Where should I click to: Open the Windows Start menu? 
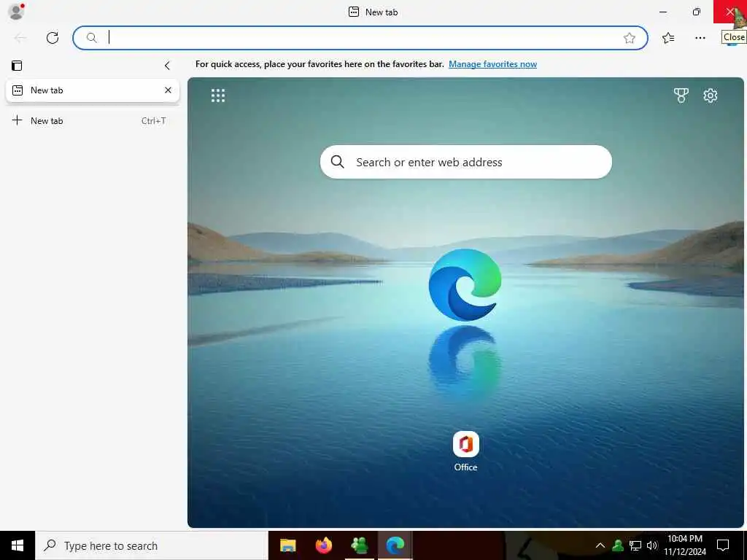[x=18, y=545]
